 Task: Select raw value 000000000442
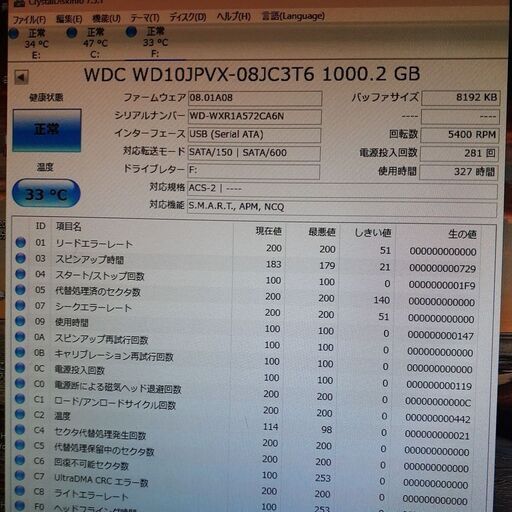point(438,419)
